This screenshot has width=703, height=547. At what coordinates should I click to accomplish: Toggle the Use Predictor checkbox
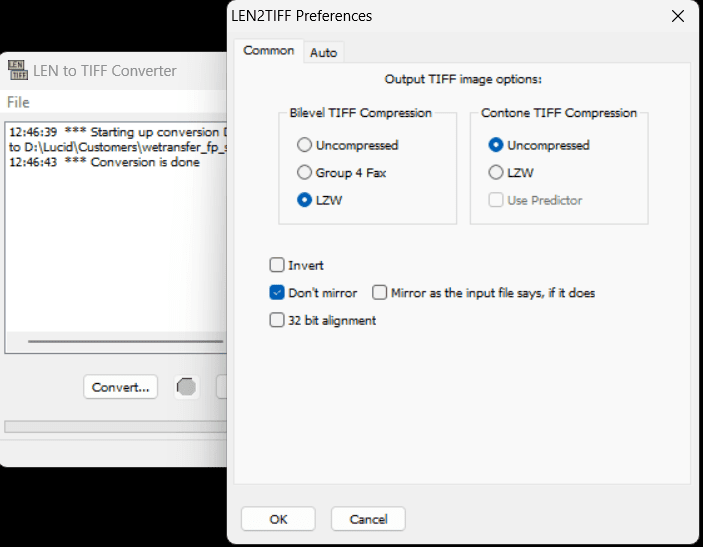495,200
